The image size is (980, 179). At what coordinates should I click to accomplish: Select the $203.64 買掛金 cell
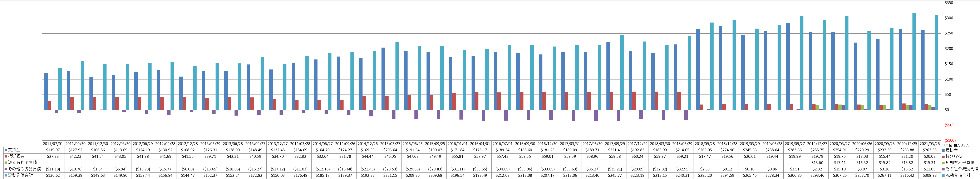[x=391, y=150]
